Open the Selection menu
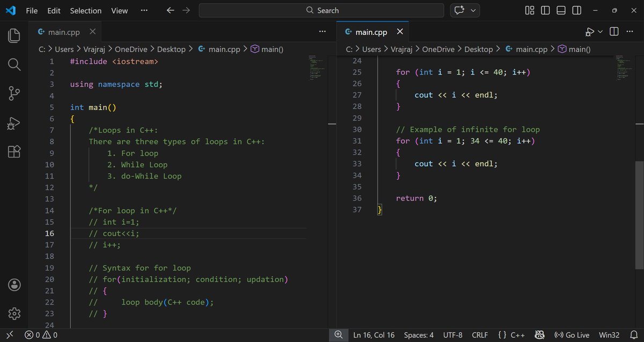 (86, 10)
